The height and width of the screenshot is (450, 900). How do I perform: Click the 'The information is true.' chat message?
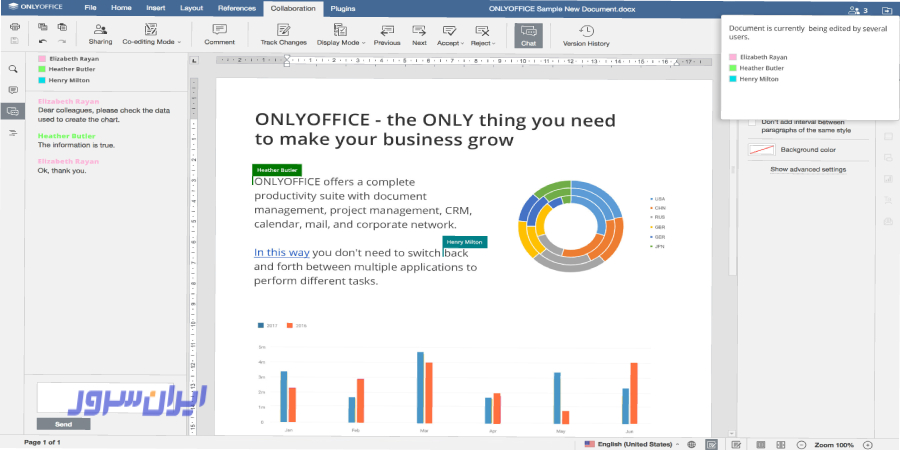[76, 145]
